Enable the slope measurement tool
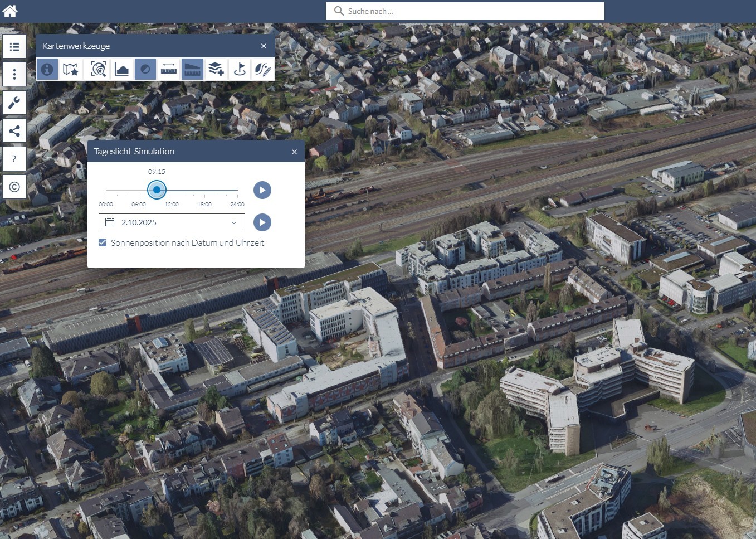The width and height of the screenshot is (756, 539). pyautogui.click(x=192, y=69)
